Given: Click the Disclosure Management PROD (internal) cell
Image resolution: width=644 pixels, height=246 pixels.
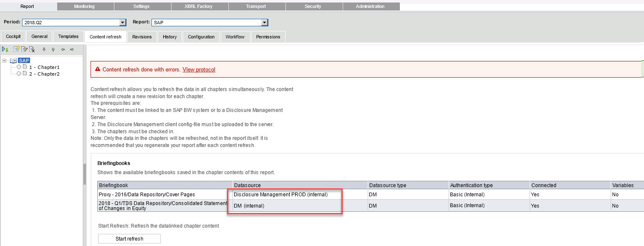Looking at the screenshot, I should tap(301, 194).
